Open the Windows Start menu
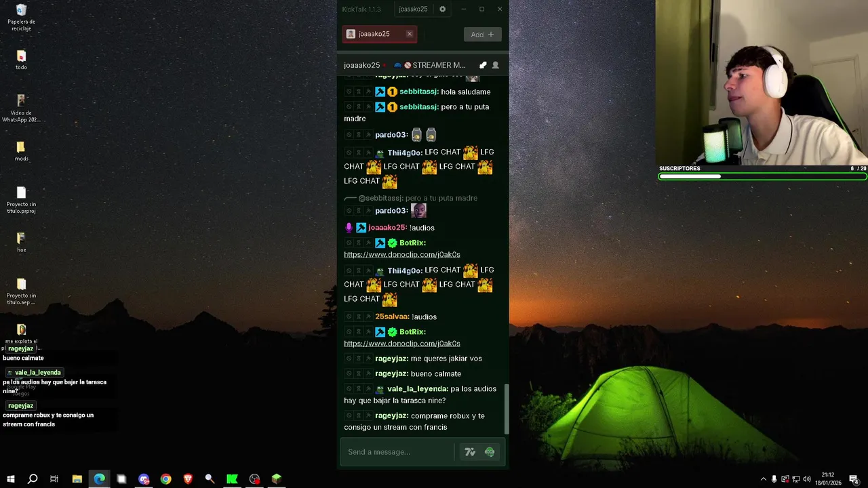The width and height of the screenshot is (868, 488). point(10,479)
